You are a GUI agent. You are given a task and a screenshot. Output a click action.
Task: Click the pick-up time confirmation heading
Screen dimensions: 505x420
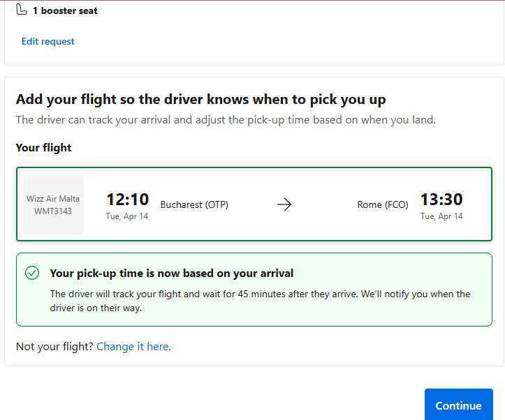(172, 273)
